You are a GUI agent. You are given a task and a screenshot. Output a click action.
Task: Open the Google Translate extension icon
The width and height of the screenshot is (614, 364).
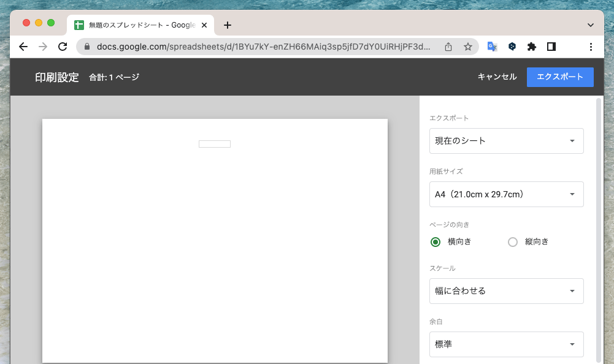point(492,47)
